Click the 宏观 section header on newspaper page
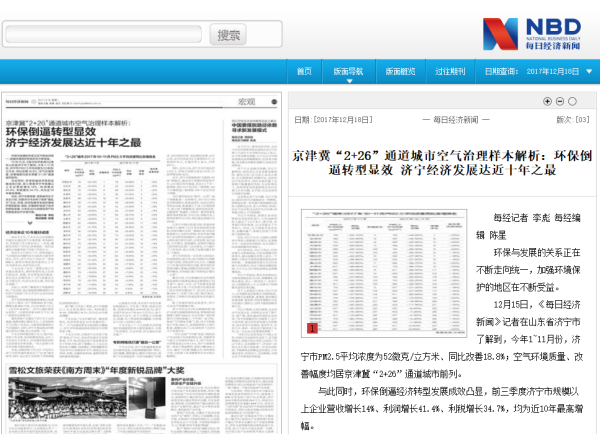The image size is (600, 434). [x=246, y=102]
